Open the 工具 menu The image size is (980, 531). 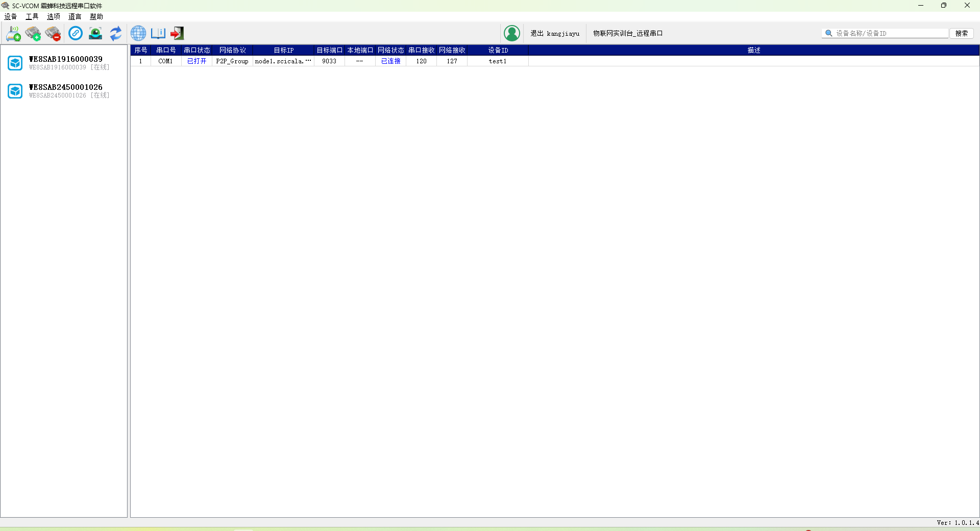(x=32, y=17)
